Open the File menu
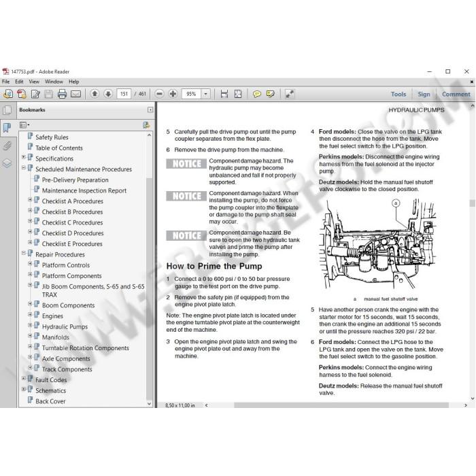The width and height of the screenshot is (476, 476). point(5,82)
